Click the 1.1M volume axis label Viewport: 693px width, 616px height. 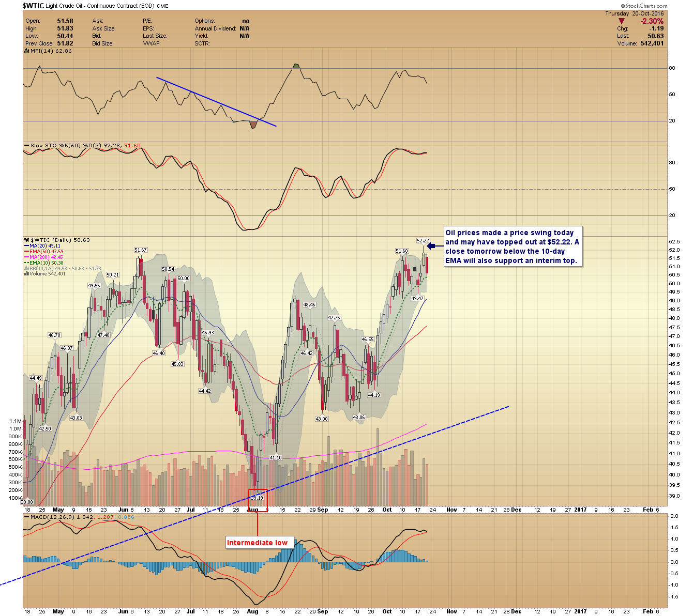(x=15, y=421)
